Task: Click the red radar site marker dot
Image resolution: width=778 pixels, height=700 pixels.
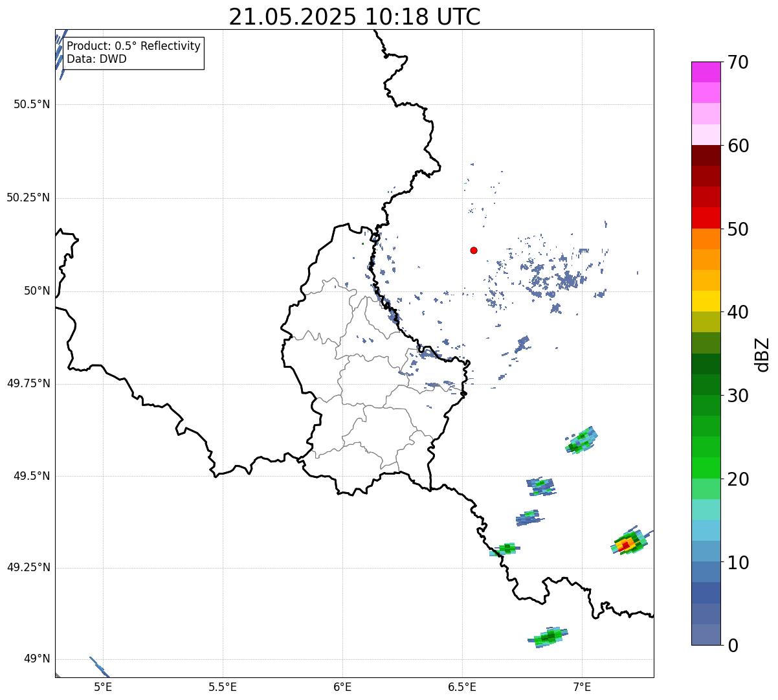Action: pos(474,250)
